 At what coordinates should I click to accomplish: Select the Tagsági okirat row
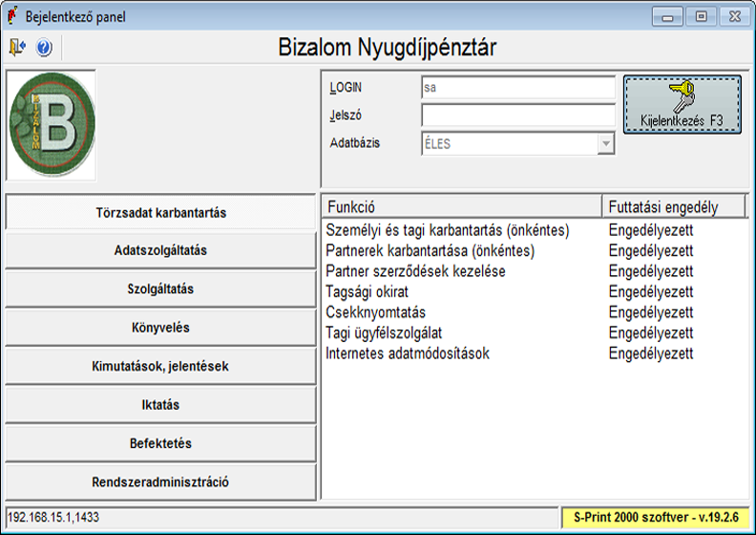[535, 292]
